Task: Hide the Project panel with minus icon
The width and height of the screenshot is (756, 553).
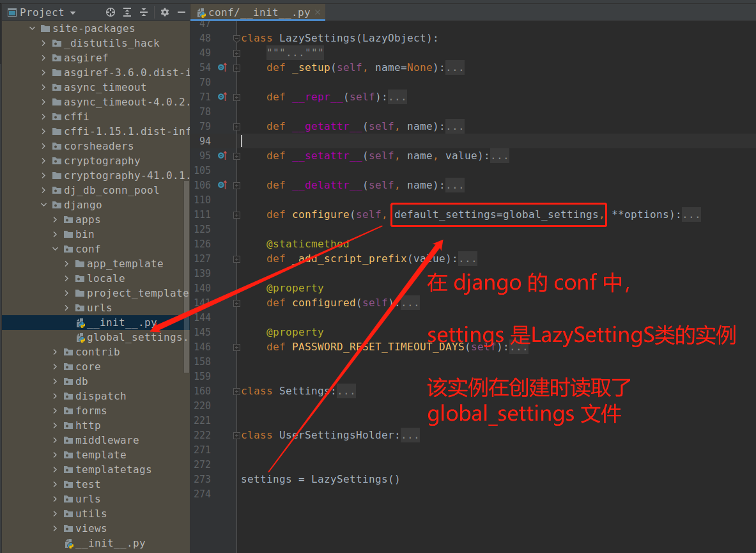Action: click(181, 12)
